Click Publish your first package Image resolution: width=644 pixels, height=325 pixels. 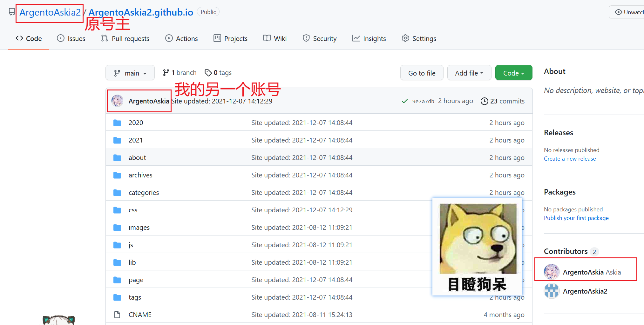coord(576,218)
